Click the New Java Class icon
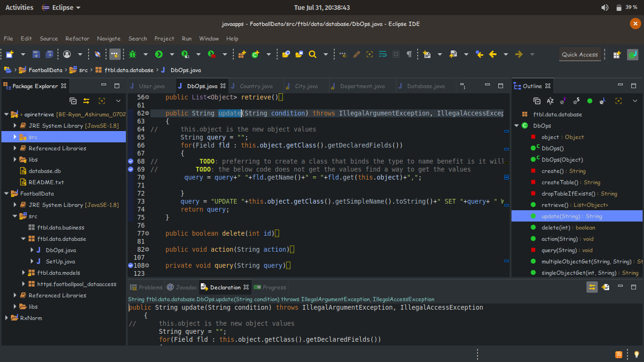The image size is (644, 362). coord(256,54)
